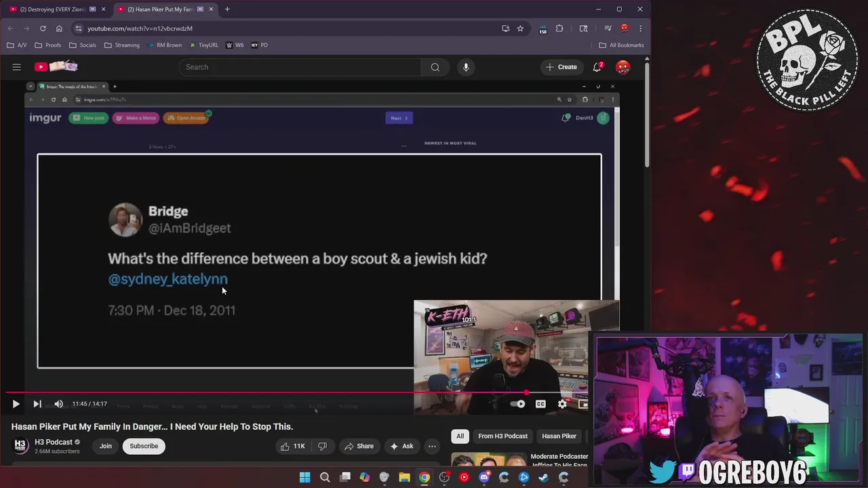Open File Explorer from taskbar
The width and height of the screenshot is (868, 488).
[404, 477]
